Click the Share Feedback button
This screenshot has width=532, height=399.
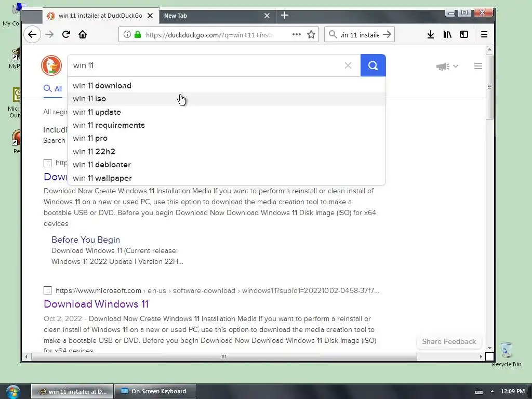click(x=449, y=342)
